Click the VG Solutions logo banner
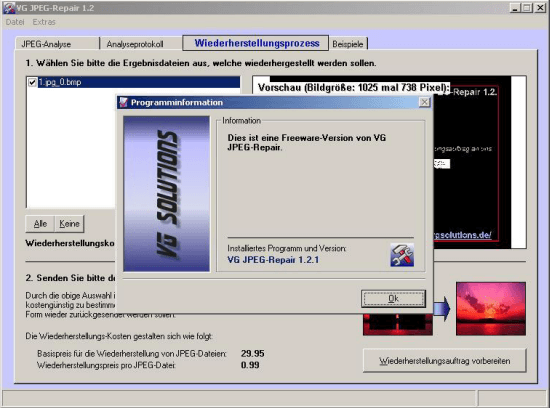Image resolution: width=550 pixels, height=408 pixels. coord(166,194)
